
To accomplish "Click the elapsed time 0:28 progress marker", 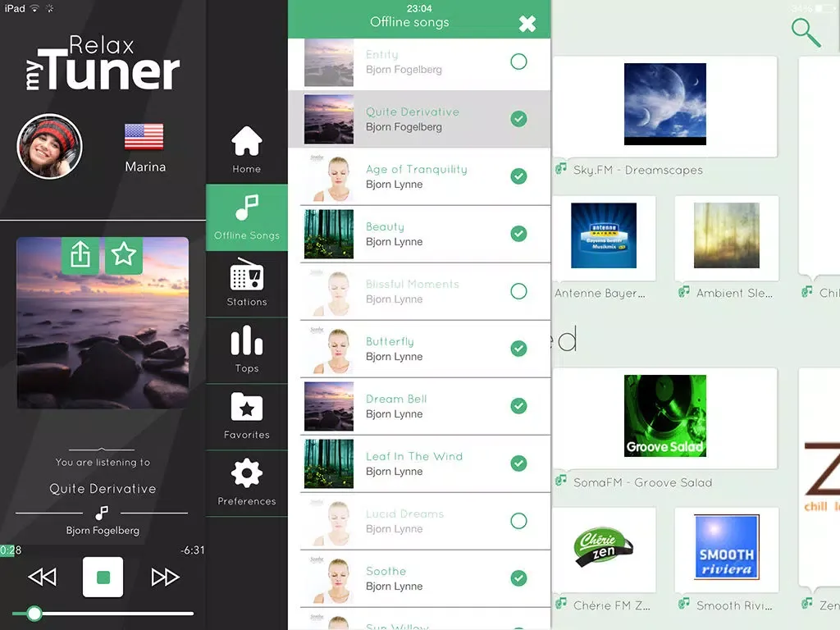I will [x=11, y=550].
